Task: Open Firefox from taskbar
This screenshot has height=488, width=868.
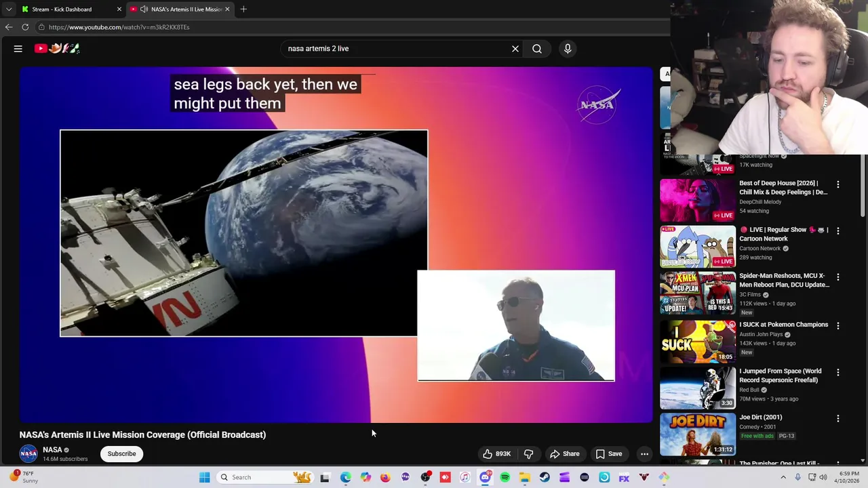Action: tap(385, 478)
